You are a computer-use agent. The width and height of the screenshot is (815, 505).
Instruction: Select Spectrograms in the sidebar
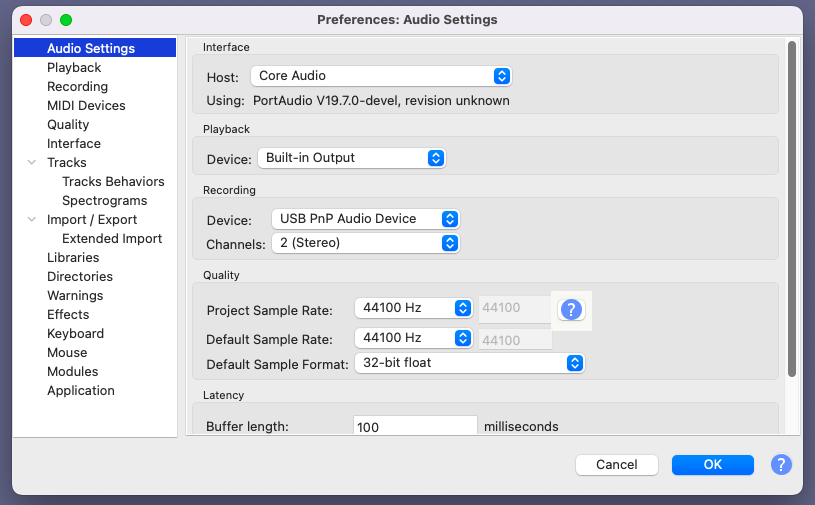pos(104,201)
